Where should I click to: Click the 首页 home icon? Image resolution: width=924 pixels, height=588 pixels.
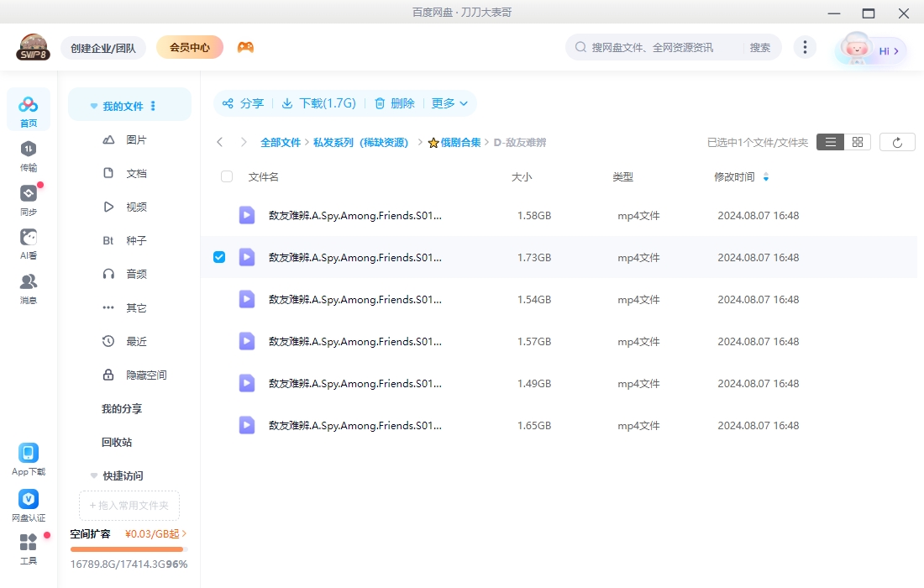click(x=28, y=105)
